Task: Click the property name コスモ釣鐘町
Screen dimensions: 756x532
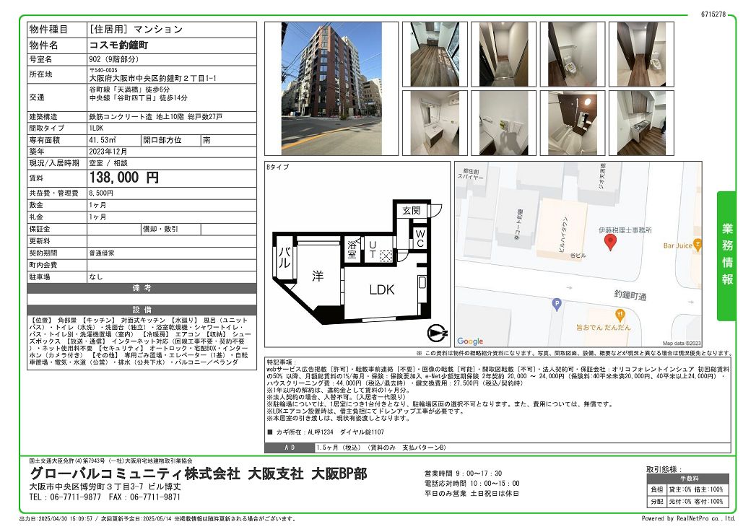Action: click(118, 45)
